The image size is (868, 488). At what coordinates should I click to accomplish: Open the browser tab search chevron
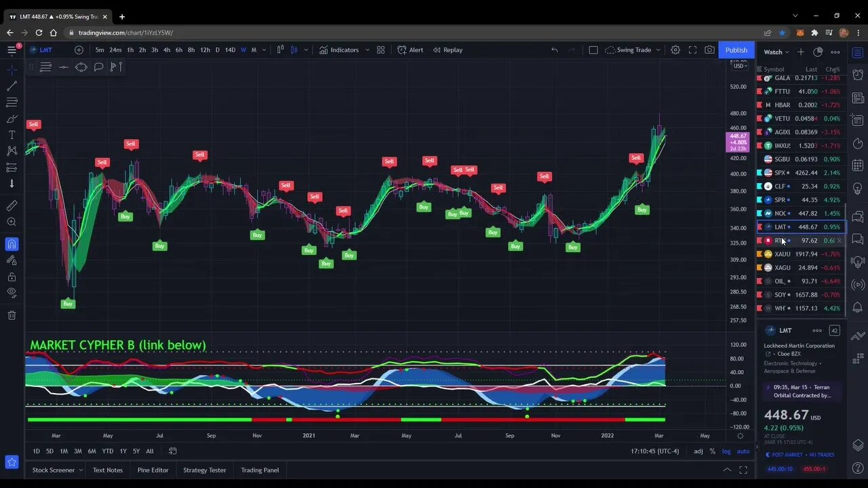pos(795,16)
